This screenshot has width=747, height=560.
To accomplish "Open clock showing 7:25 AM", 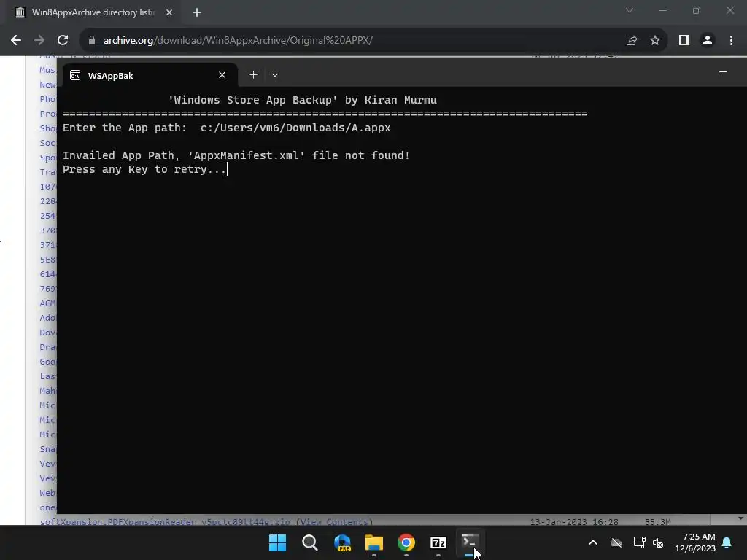I will tap(695, 542).
